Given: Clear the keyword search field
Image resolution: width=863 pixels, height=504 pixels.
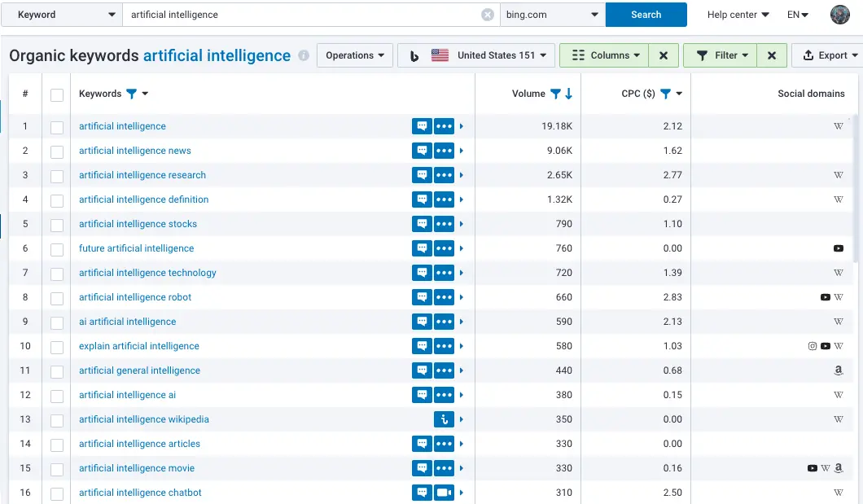Looking at the screenshot, I should (487, 15).
